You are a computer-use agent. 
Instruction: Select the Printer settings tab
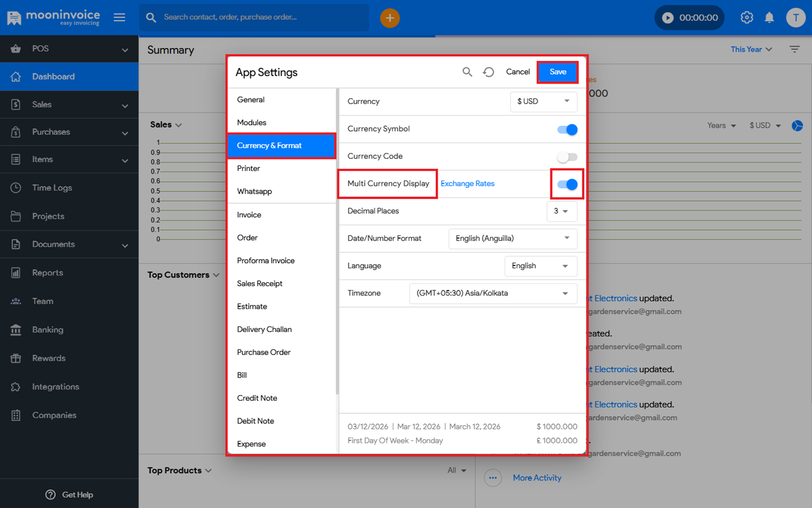click(249, 168)
